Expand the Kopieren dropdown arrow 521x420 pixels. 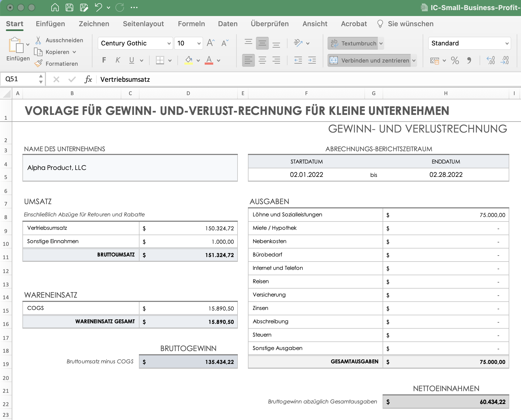coord(74,52)
